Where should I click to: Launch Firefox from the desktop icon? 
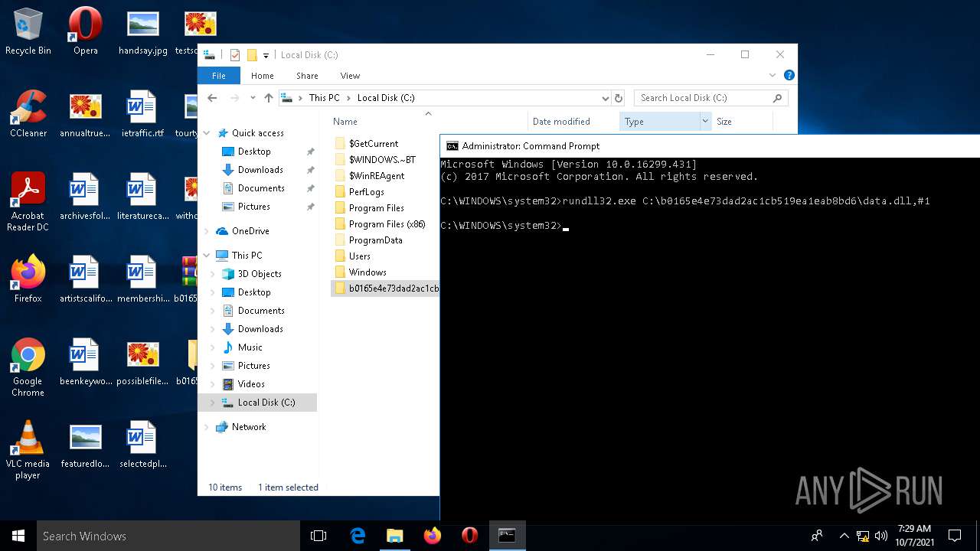pos(28,279)
